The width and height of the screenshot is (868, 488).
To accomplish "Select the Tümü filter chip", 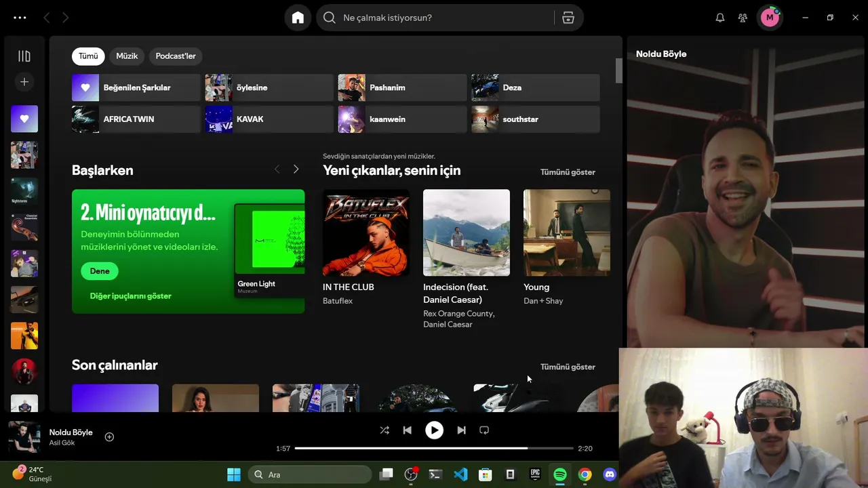I will (x=88, y=56).
